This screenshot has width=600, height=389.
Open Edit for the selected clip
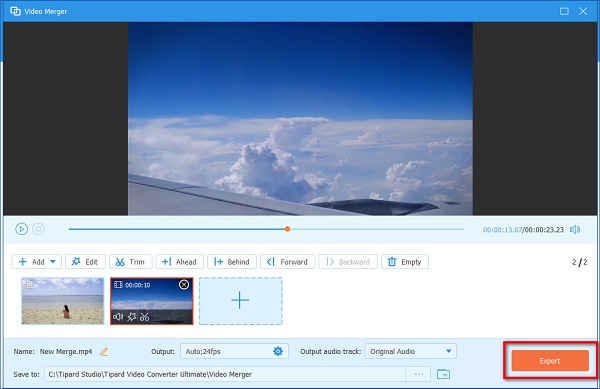click(x=85, y=262)
